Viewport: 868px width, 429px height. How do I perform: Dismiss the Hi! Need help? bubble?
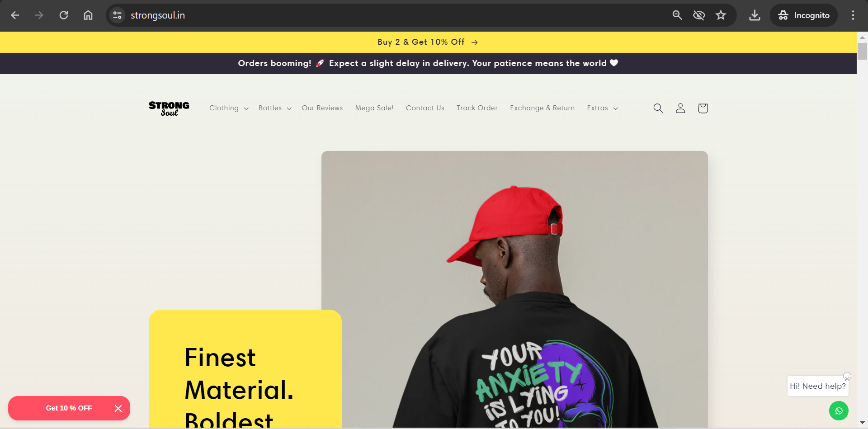[x=847, y=376]
